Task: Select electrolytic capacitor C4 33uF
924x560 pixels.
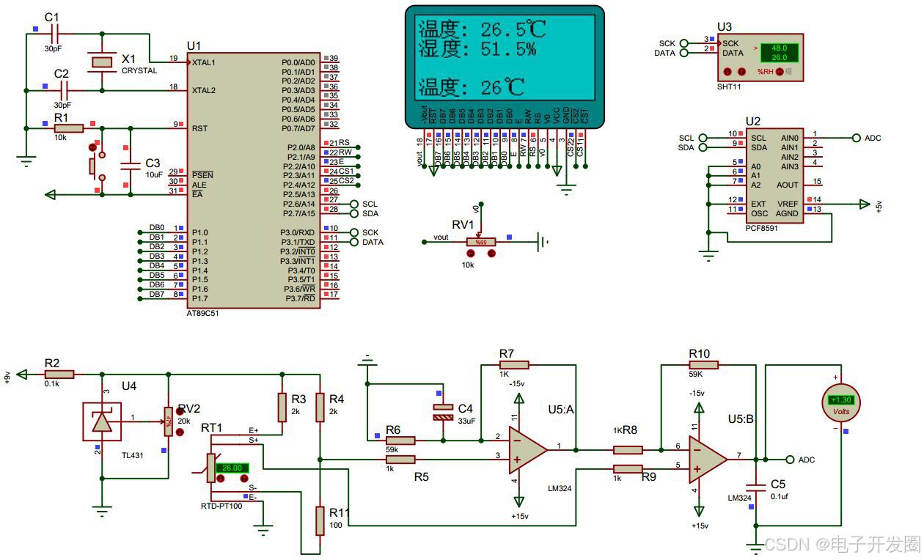Action: pyautogui.click(x=443, y=412)
